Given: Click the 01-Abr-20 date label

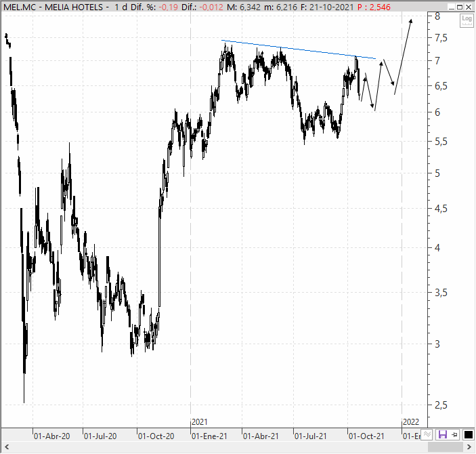Looking at the screenshot, I should pyautogui.click(x=51, y=436).
